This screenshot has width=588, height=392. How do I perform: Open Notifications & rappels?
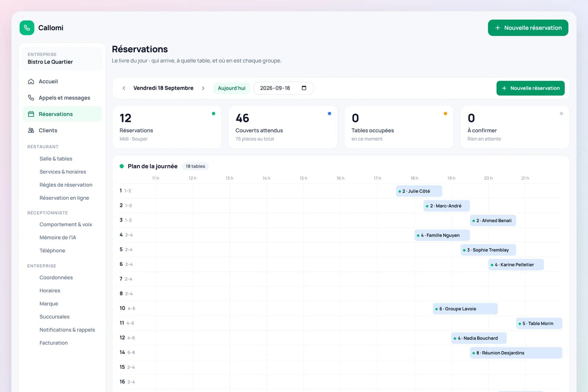tap(67, 330)
